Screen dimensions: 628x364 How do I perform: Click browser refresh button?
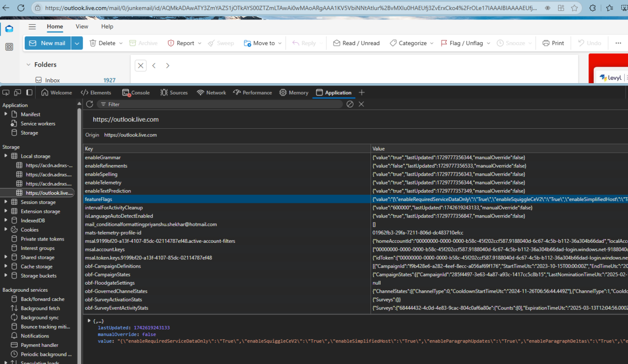(x=21, y=8)
